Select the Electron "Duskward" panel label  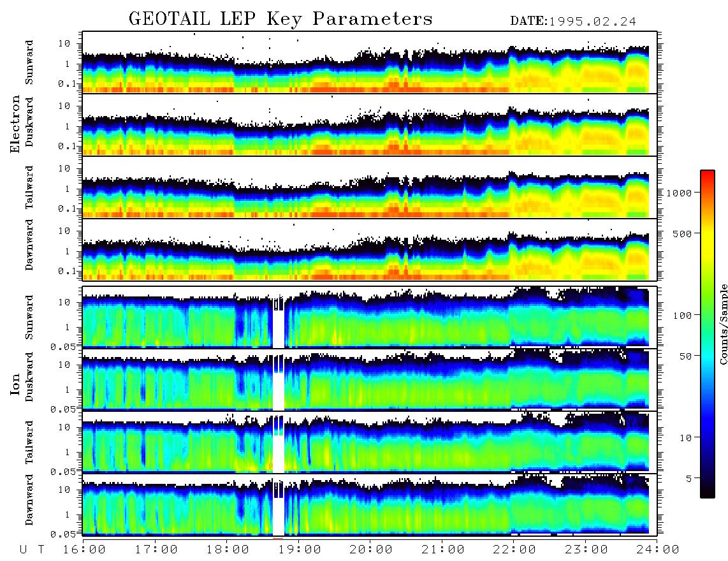click(x=29, y=122)
